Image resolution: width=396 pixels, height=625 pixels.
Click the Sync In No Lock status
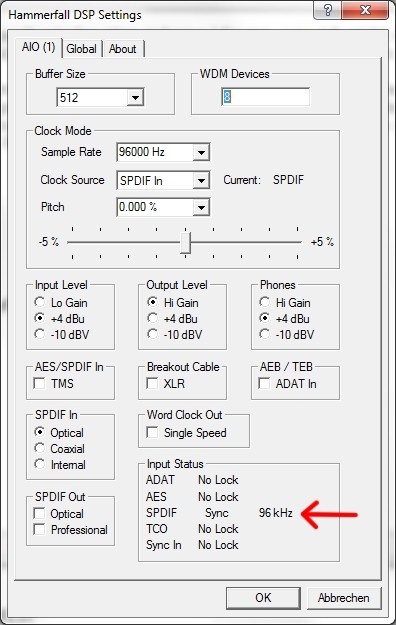[x=218, y=545]
